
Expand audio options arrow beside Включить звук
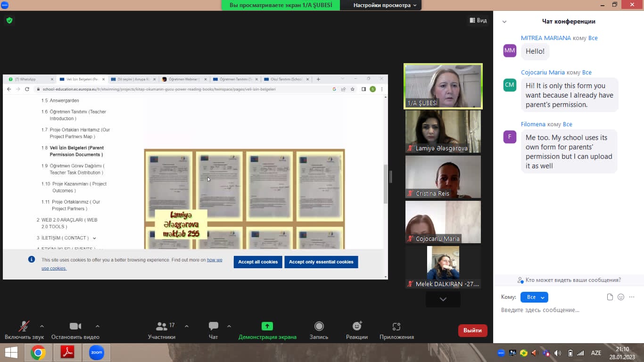pos(42,326)
